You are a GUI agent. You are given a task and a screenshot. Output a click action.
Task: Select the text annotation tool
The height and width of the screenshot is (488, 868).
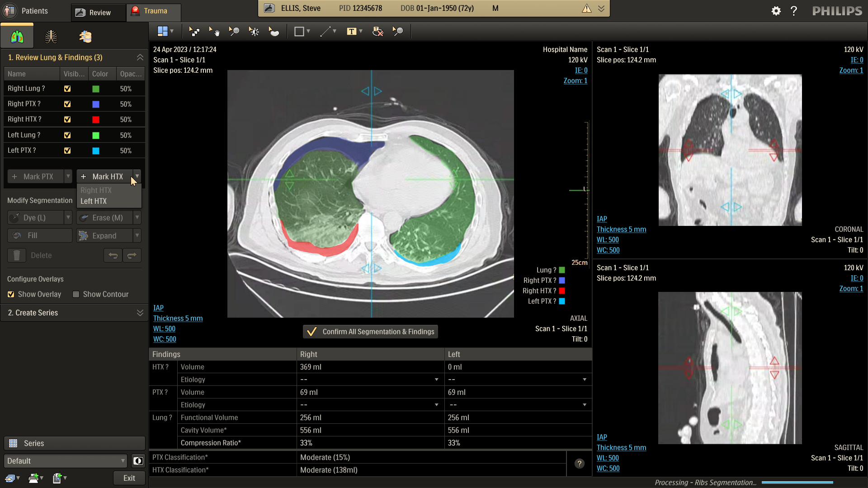pyautogui.click(x=352, y=32)
